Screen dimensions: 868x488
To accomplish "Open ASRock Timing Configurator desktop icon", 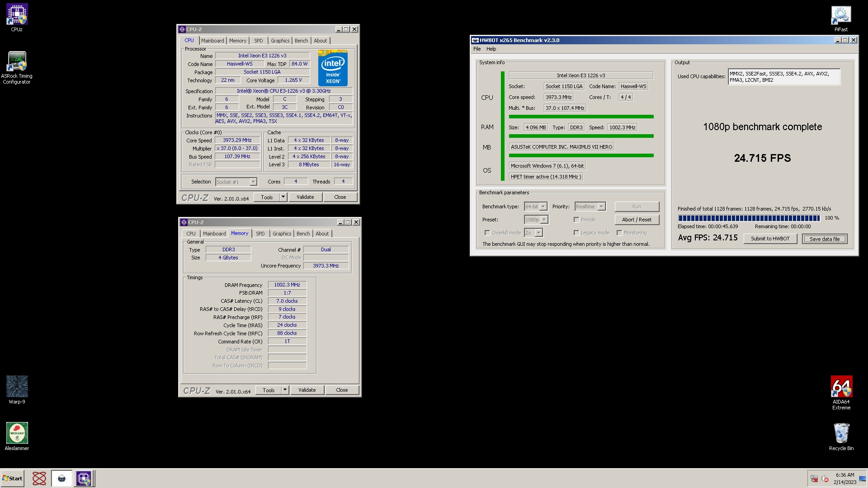I will click(17, 68).
